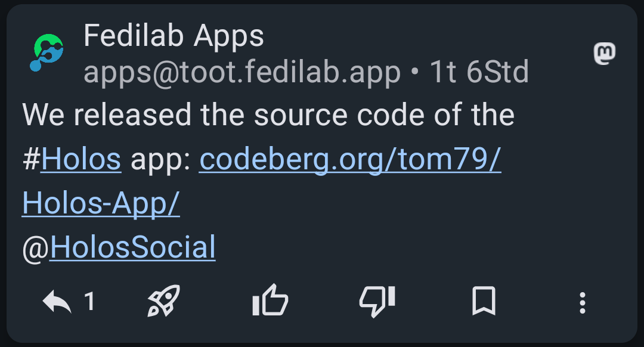
Task: Boost the post with the rocket icon
Action: point(163,301)
